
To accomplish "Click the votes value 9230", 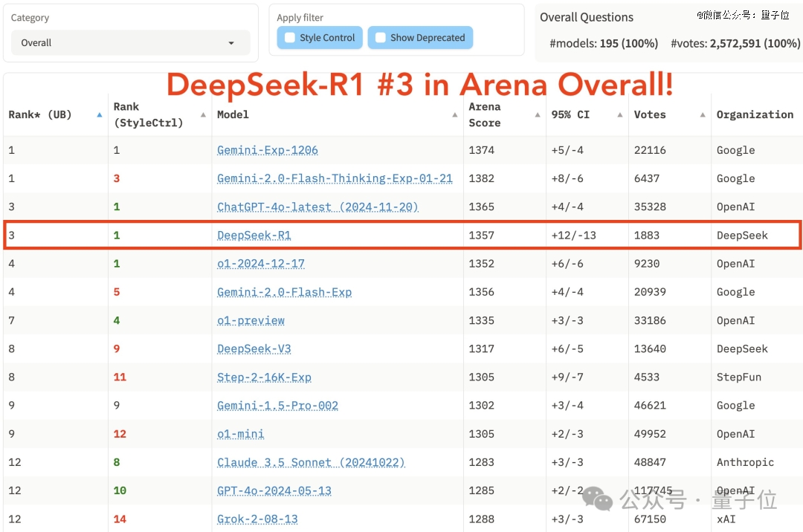I will [647, 264].
